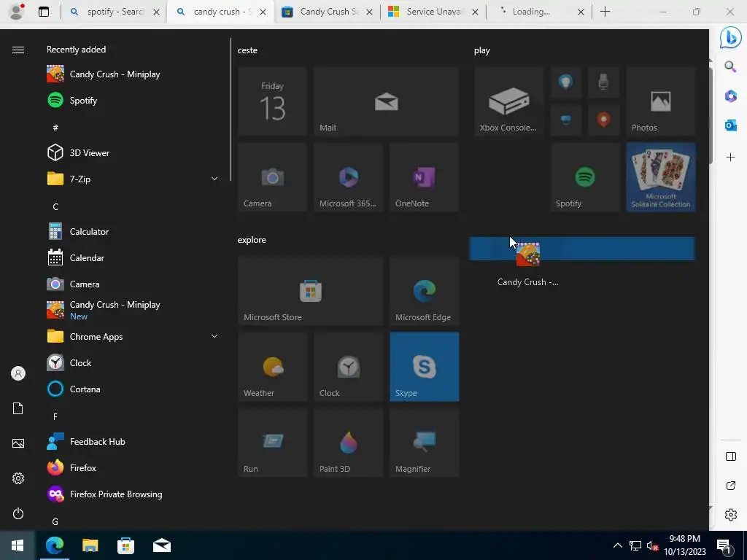Screen dimensions: 747x560
Task: Open the Mail tile
Action: pyautogui.click(x=387, y=101)
